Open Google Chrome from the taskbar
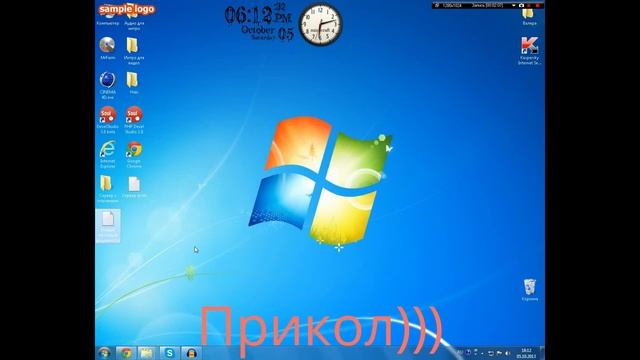This screenshot has width=640, height=360. [x=126, y=353]
